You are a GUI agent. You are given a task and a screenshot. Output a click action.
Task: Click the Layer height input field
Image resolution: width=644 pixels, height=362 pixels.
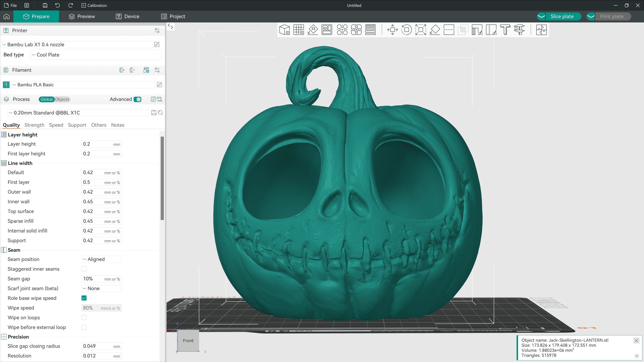pyautogui.click(x=101, y=144)
